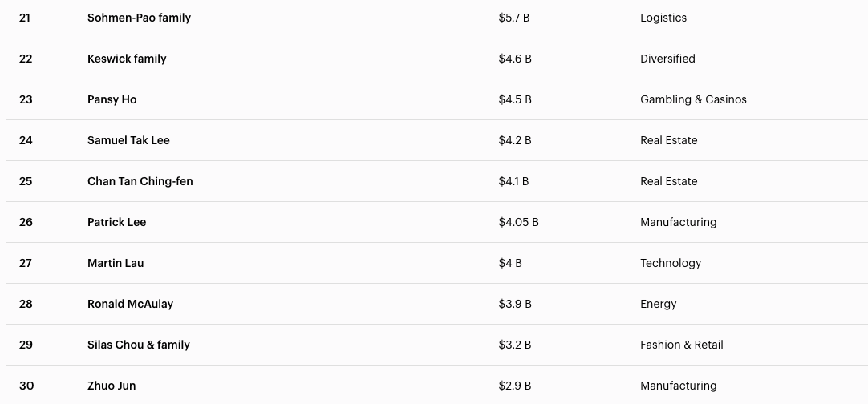Click the Diversified industry label
Screen dimensions: 868x404
(x=667, y=59)
